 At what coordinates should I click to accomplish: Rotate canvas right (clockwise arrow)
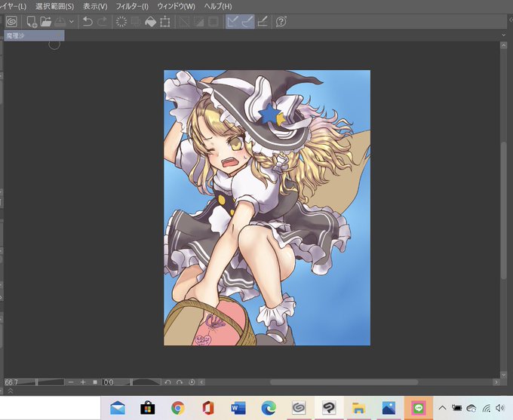pyautogui.click(x=180, y=382)
